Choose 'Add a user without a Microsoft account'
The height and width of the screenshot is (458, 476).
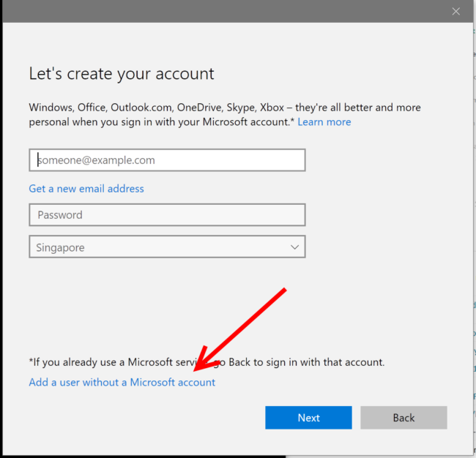[122, 383]
